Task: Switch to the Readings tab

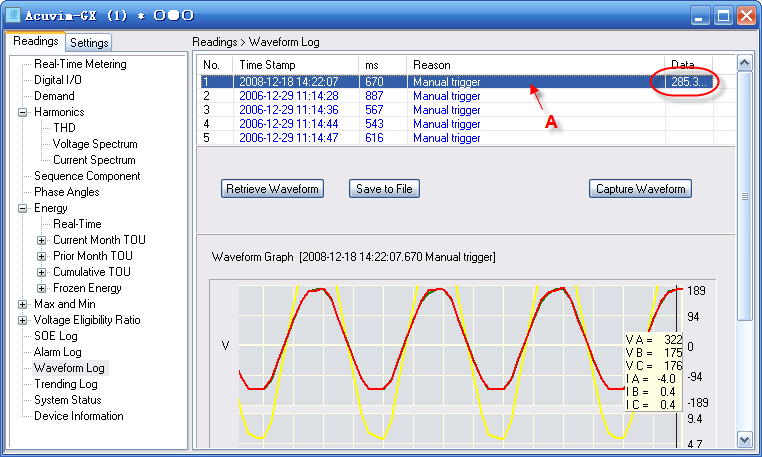Action: pyautogui.click(x=35, y=41)
